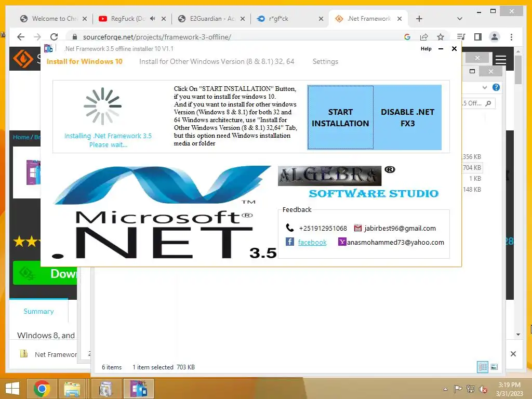
Task: Open the Install for Windows 10 tab
Action: tap(85, 61)
